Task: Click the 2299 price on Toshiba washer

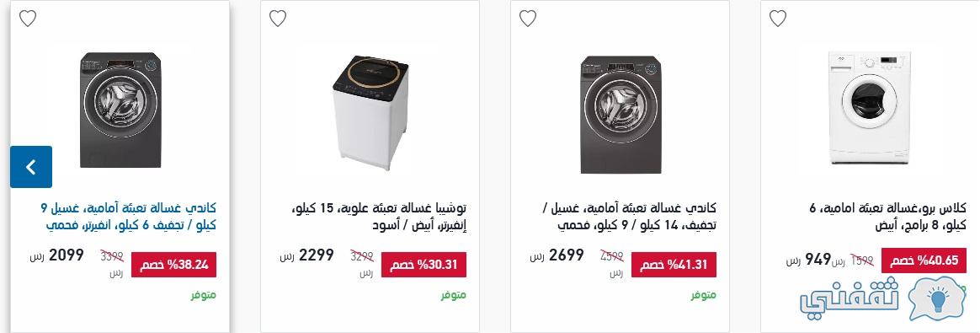Action: click(317, 255)
